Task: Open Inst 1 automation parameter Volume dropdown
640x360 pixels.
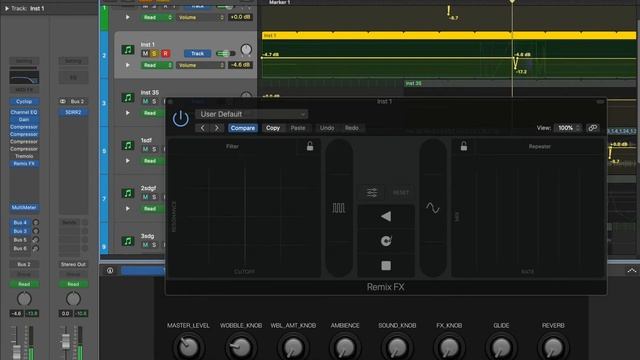Action: click(x=200, y=65)
